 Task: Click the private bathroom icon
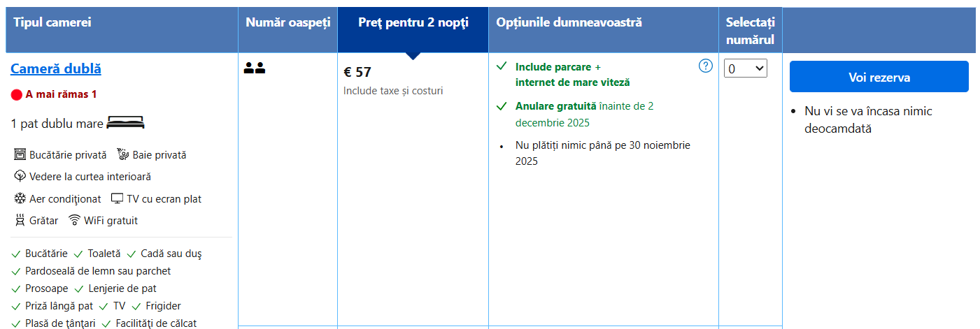[x=123, y=155]
